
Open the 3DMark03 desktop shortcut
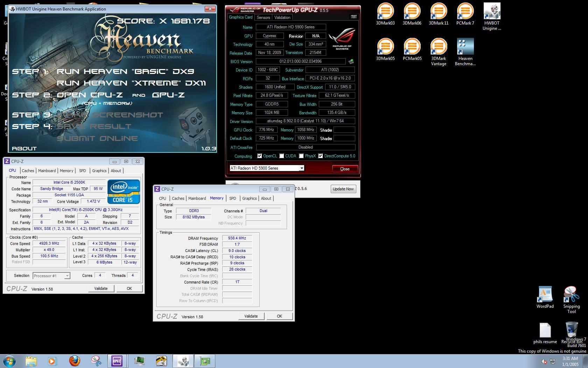click(x=385, y=14)
